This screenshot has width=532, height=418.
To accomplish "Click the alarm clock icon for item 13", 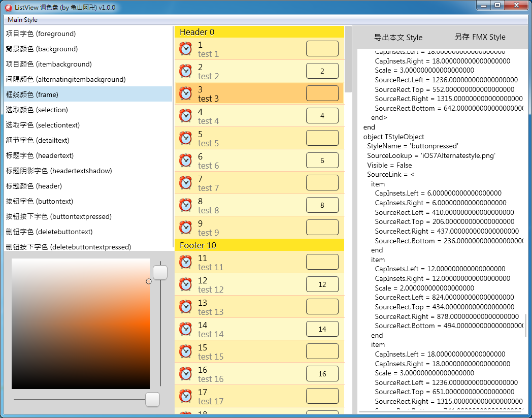I will tap(186, 307).
